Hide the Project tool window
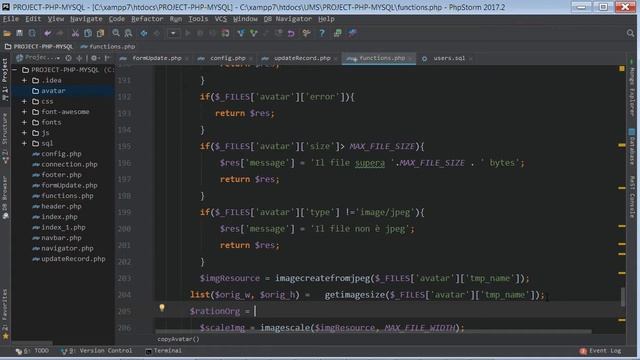The width and height of the screenshot is (640, 360). (x=107, y=58)
